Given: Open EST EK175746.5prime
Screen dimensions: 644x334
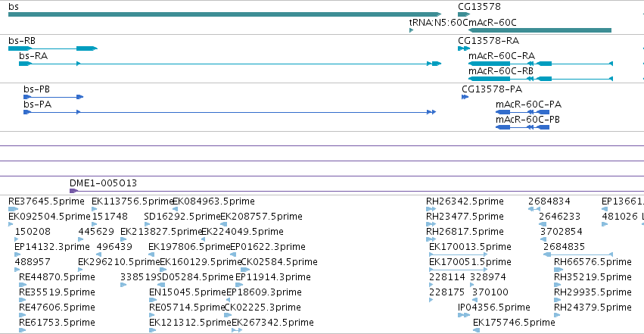Looking at the screenshot, I should pos(514,323).
